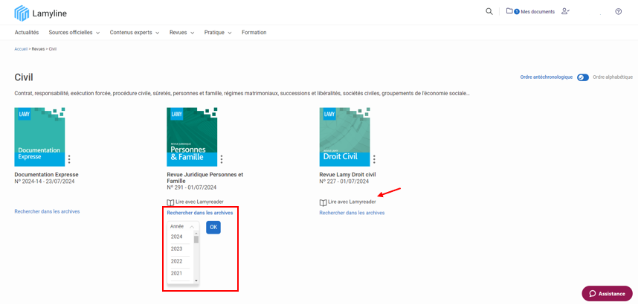Open options menu for Documentation Expresse

69,159
